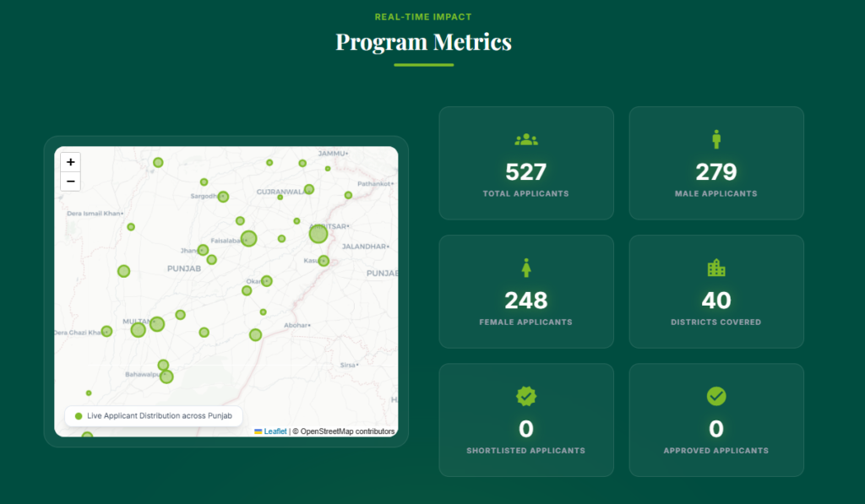Select the large marker near Amritsar
Screen dimensions: 865x504
tap(318, 234)
